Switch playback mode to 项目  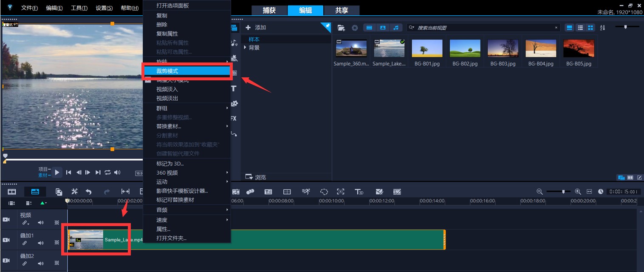[x=44, y=169]
